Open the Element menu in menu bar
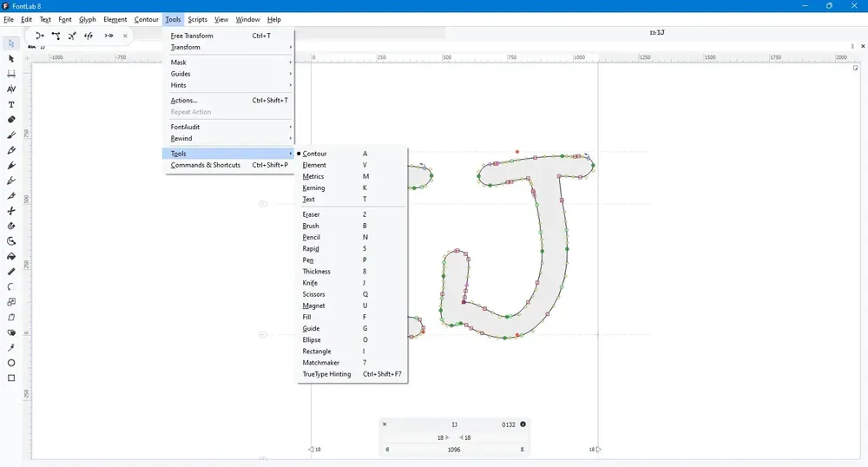Screen dimensions: 868x467 pos(115,19)
